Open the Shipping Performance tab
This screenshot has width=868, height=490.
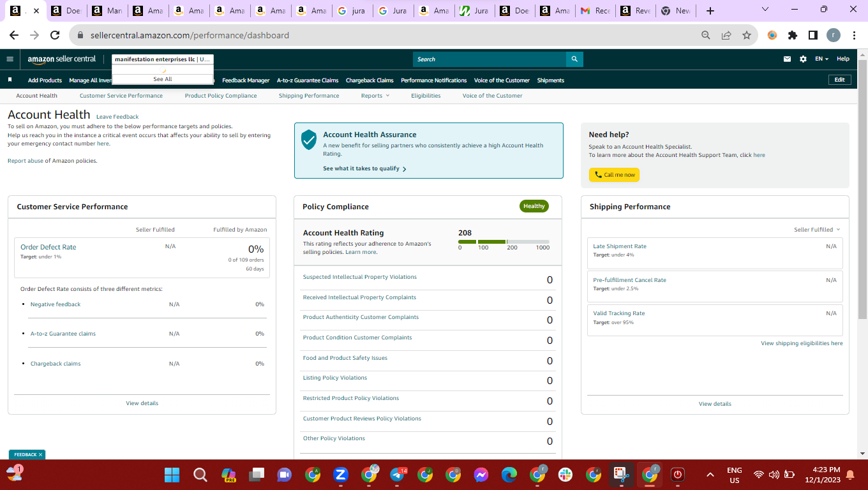pos(309,96)
